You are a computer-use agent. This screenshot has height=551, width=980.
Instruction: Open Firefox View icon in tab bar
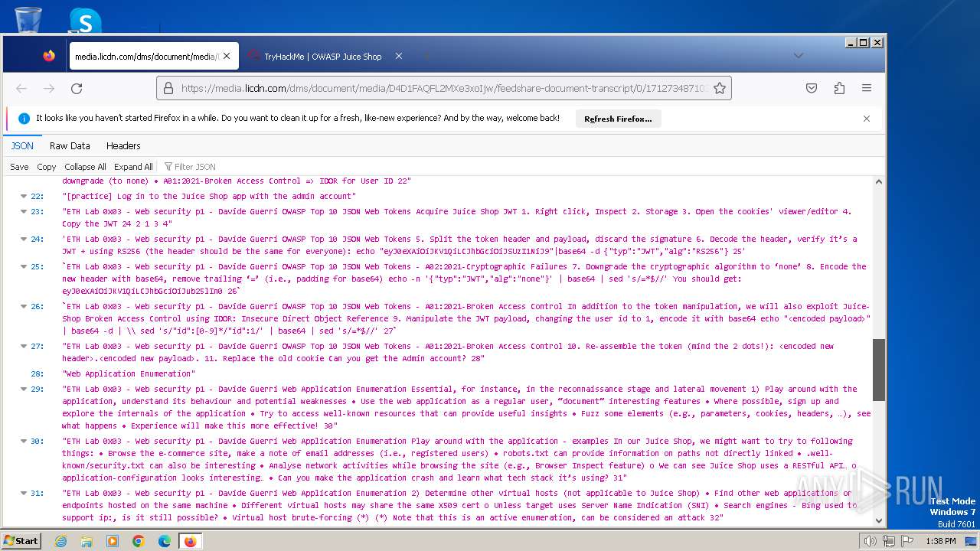click(49, 56)
